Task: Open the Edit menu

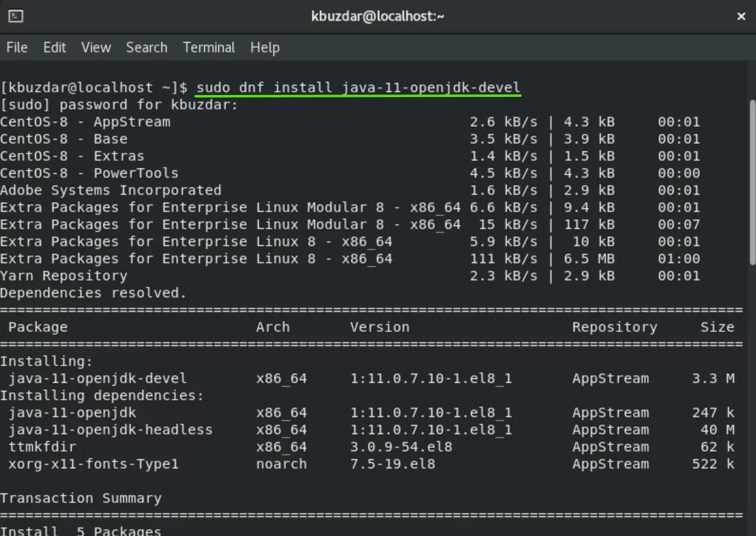Action: [54, 48]
